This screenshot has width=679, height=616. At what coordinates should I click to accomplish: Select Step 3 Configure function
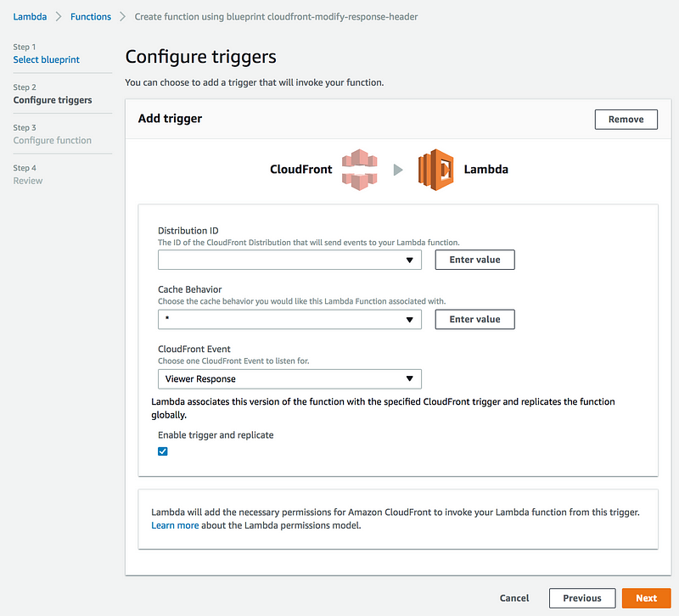[53, 140]
